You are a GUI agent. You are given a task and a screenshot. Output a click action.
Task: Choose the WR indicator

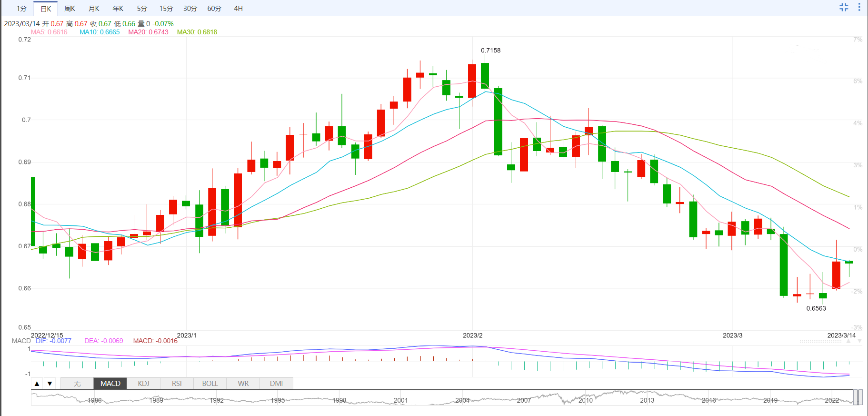(243, 384)
